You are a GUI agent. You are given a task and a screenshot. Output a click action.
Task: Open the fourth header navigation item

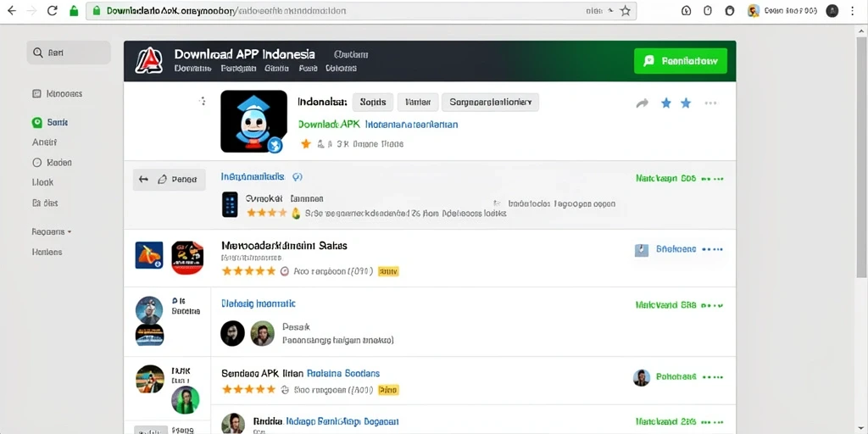(308, 69)
